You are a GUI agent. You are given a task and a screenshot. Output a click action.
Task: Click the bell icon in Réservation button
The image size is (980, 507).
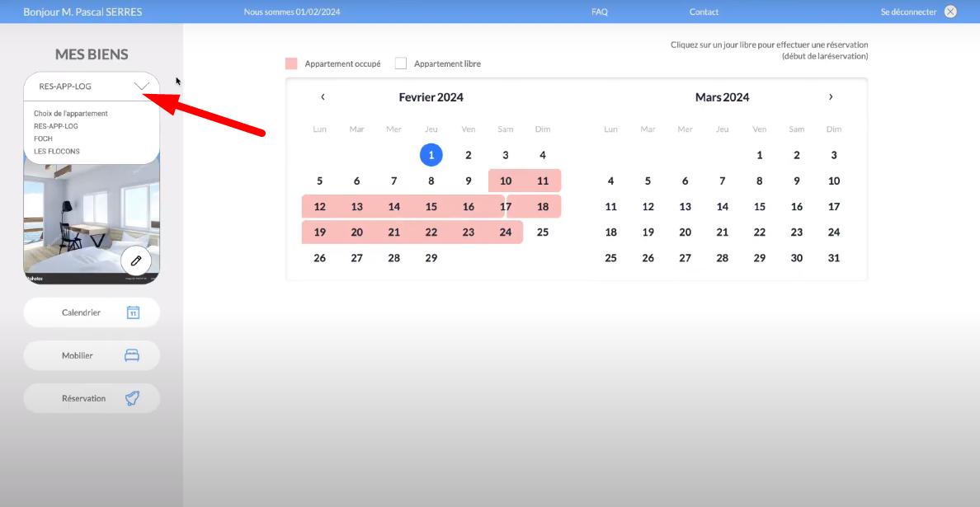(132, 398)
